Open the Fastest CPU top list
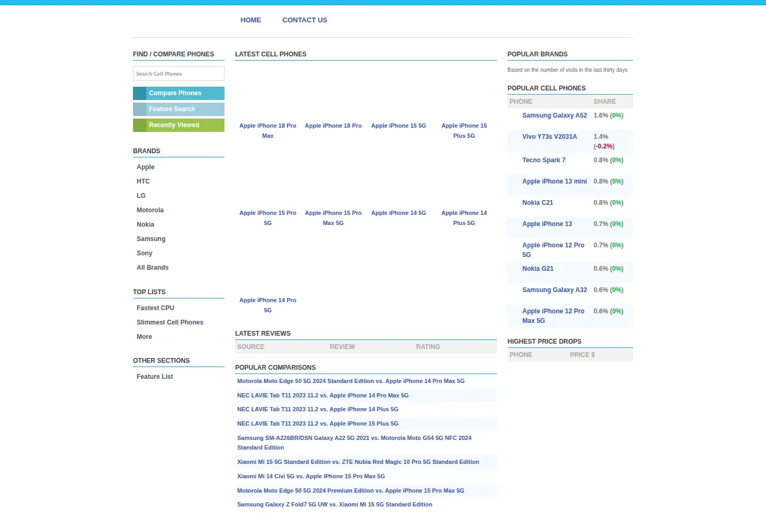766x532 pixels. (x=155, y=308)
